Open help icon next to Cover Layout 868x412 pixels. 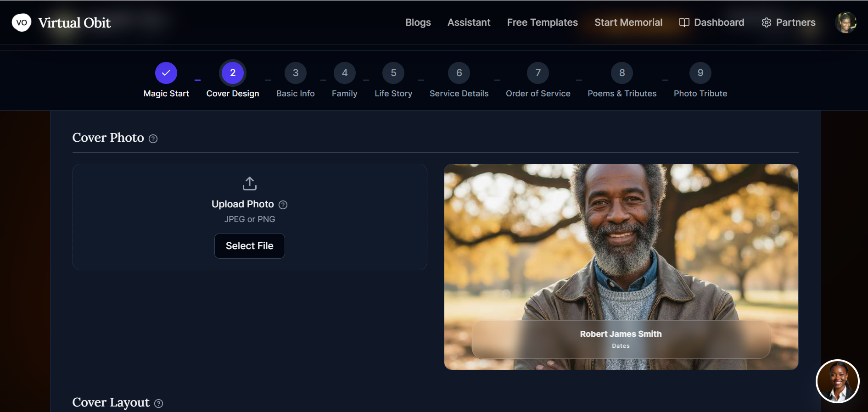158,403
